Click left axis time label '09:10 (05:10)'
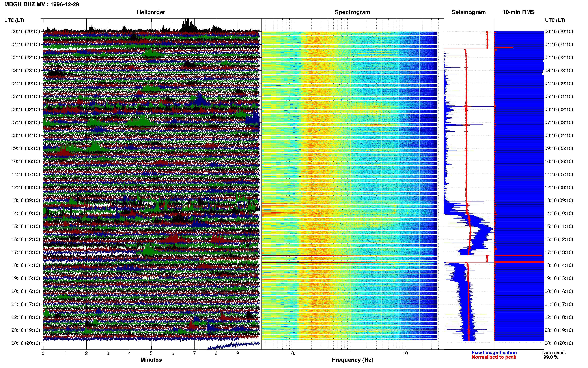Viewport: 588px width, 368px height. click(26, 148)
